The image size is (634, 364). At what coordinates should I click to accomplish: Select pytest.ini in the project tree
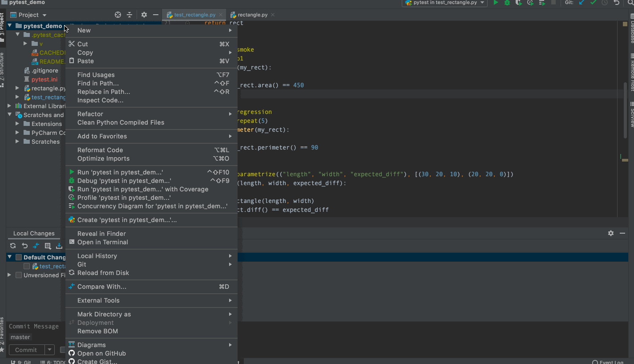click(x=44, y=79)
